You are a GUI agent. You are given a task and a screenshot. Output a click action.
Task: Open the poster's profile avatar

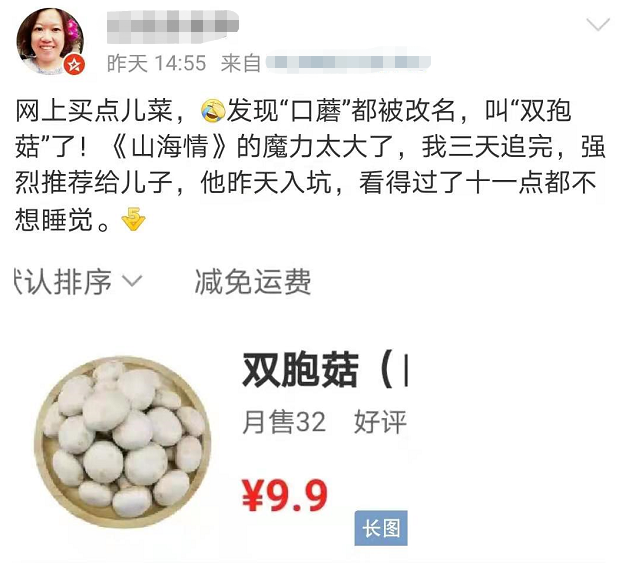tap(50, 41)
